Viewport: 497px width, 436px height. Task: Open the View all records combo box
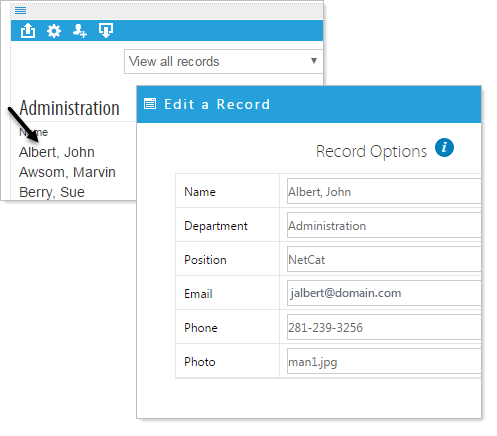(x=223, y=62)
